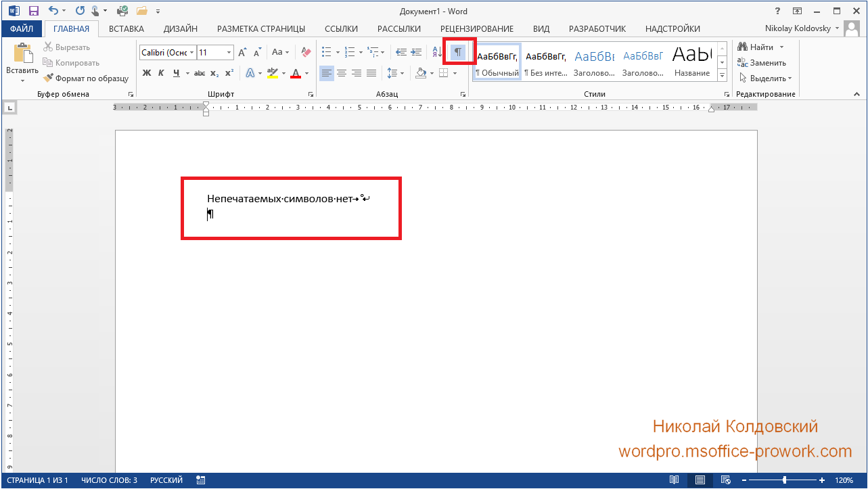
Task: Apply red font color
Action: [295, 73]
